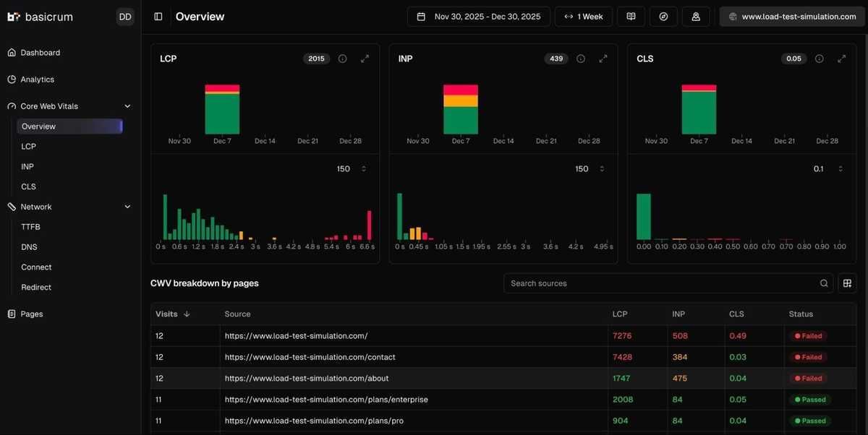Go to the Dashboard sidebar item

click(40, 52)
